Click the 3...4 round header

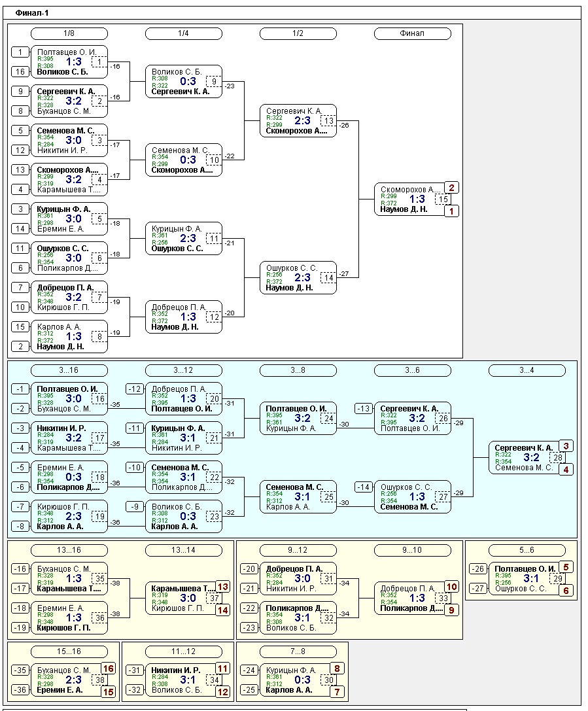pos(527,371)
